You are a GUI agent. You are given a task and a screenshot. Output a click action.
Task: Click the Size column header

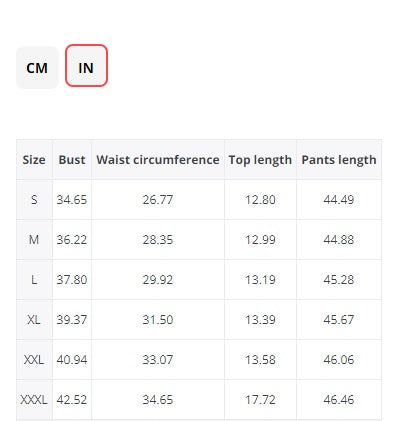[34, 160]
